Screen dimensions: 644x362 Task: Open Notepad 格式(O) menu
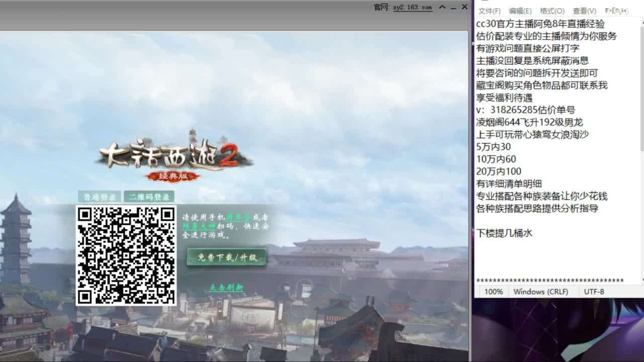552,11
